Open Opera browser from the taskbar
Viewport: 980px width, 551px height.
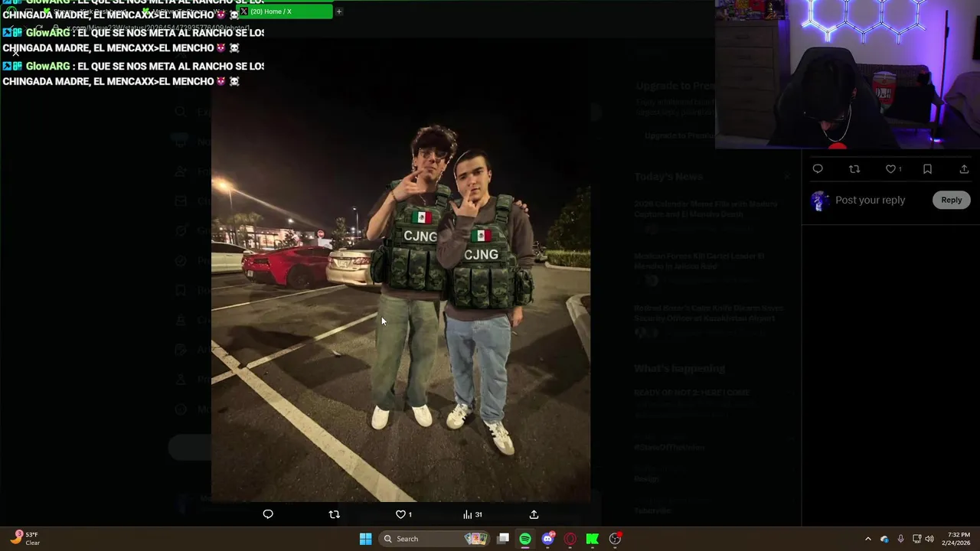(570, 539)
